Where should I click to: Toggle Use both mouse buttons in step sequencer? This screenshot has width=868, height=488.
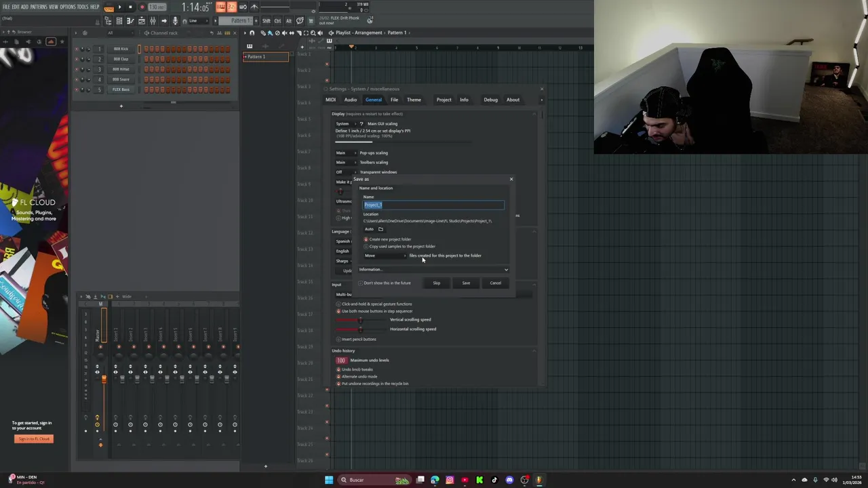pos(374,311)
